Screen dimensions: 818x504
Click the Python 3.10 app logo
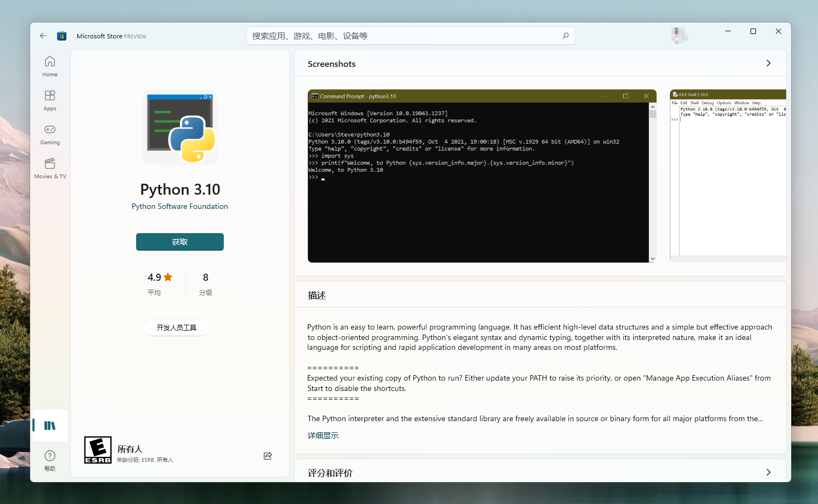(180, 127)
